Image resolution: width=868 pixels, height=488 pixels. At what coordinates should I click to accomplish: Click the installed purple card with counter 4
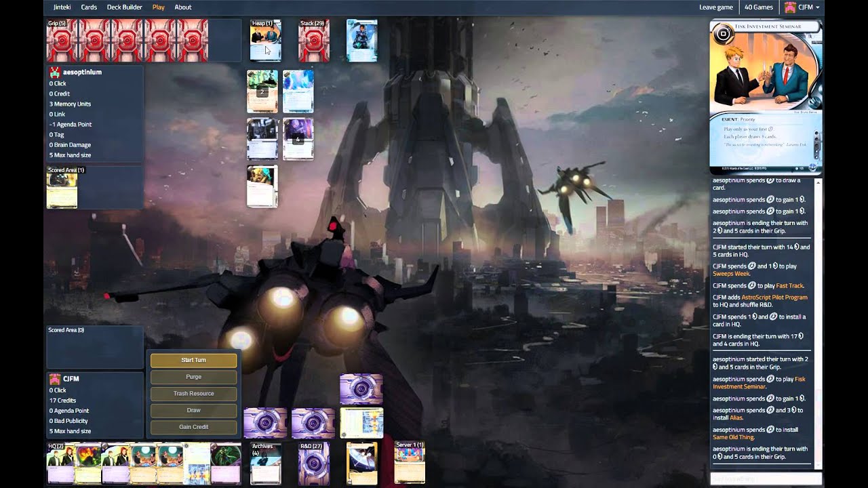tap(298, 139)
